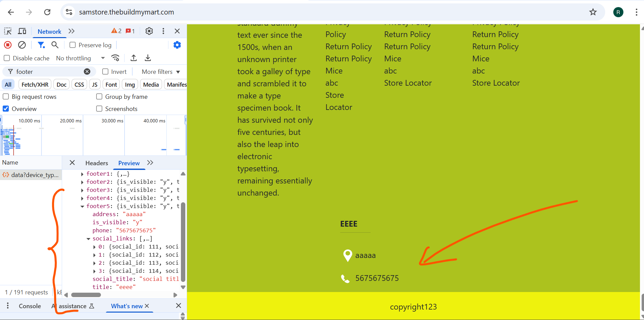This screenshot has width=644, height=320.
Task: Go forward in browser history
Action: [29, 12]
